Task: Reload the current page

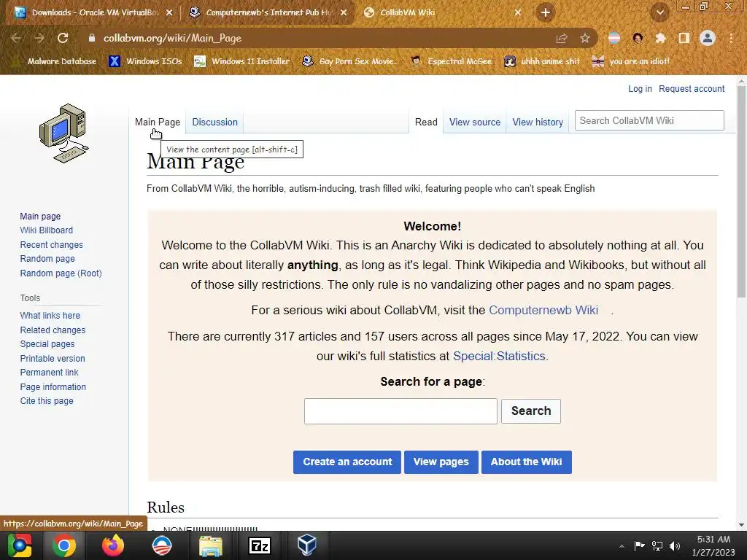Action: point(63,38)
